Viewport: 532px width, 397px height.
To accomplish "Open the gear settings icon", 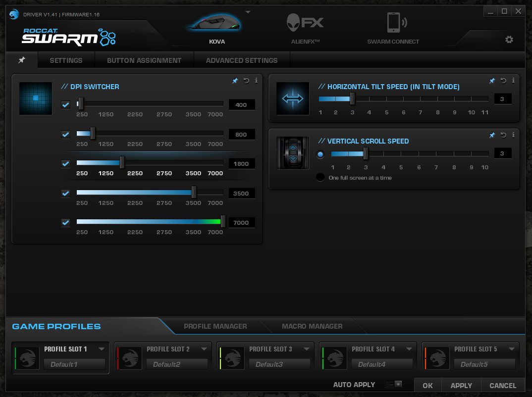I will (509, 40).
